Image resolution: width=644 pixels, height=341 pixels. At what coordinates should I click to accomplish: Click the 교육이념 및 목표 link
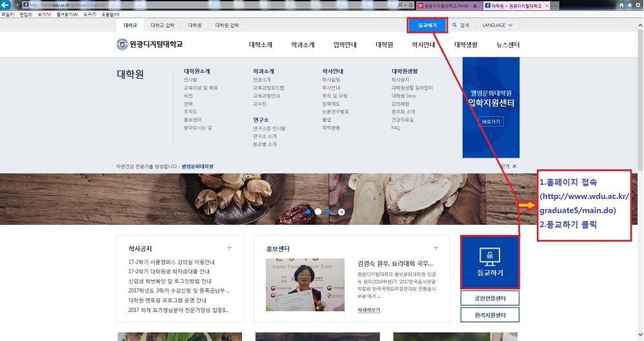coord(201,87)
